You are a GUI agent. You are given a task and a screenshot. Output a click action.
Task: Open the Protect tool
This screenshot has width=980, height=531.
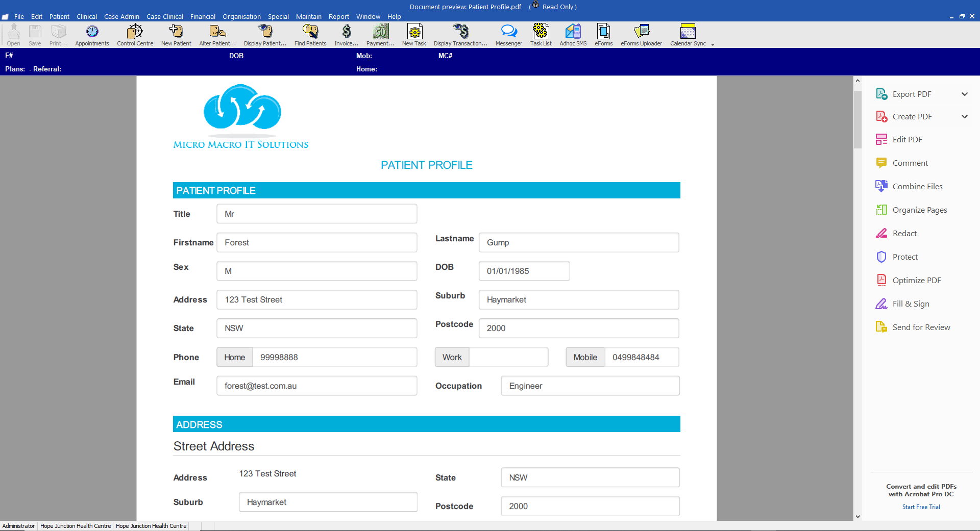905,257
